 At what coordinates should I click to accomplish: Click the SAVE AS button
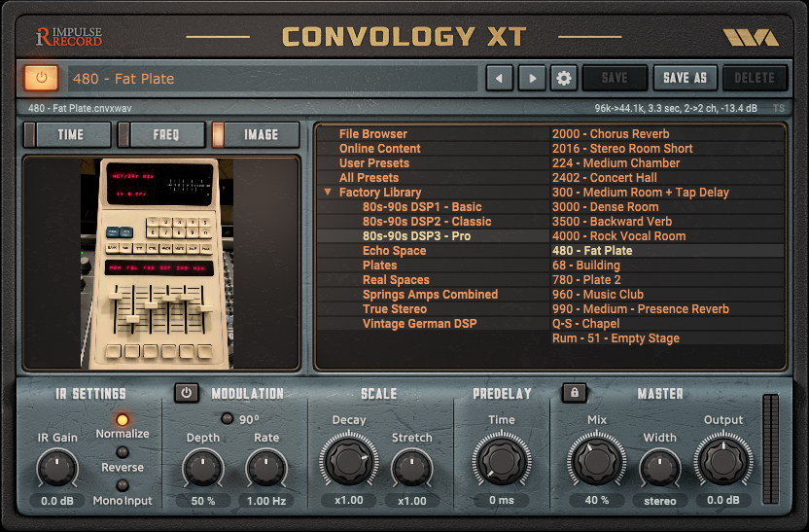point(685,79)
